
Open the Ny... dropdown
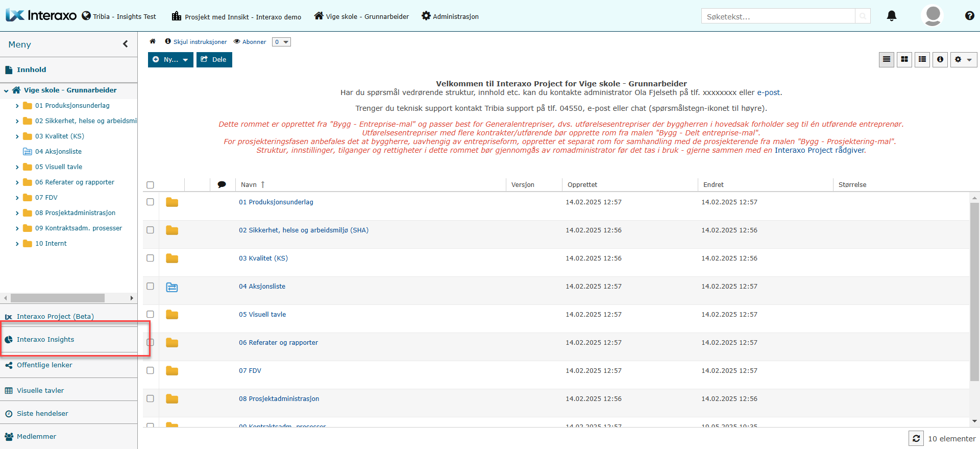[170, 60]
